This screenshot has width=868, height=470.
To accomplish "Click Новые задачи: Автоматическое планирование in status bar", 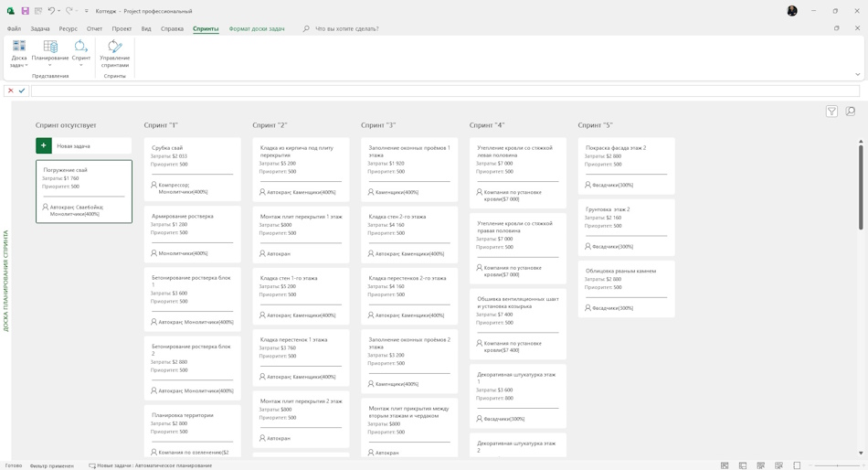I will click(151, 465).
